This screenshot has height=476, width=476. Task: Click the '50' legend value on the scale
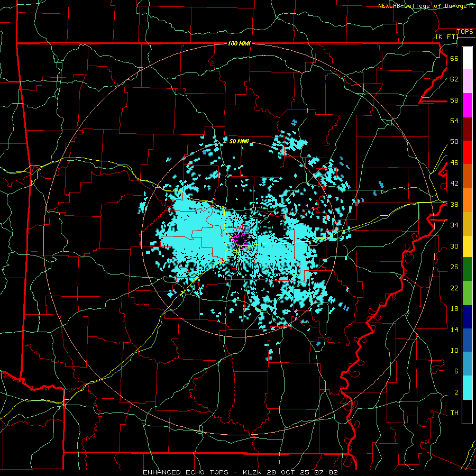coord(454,141)
